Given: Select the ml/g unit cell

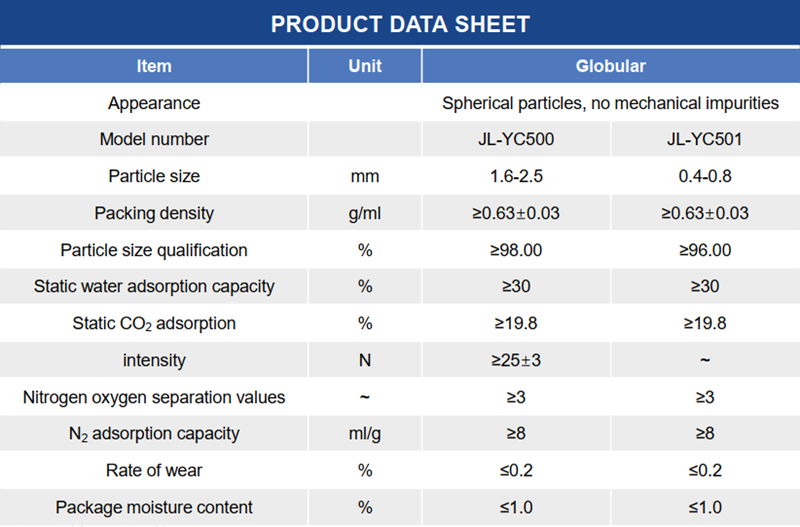Looking at the screenshot, I should (365, 434).
